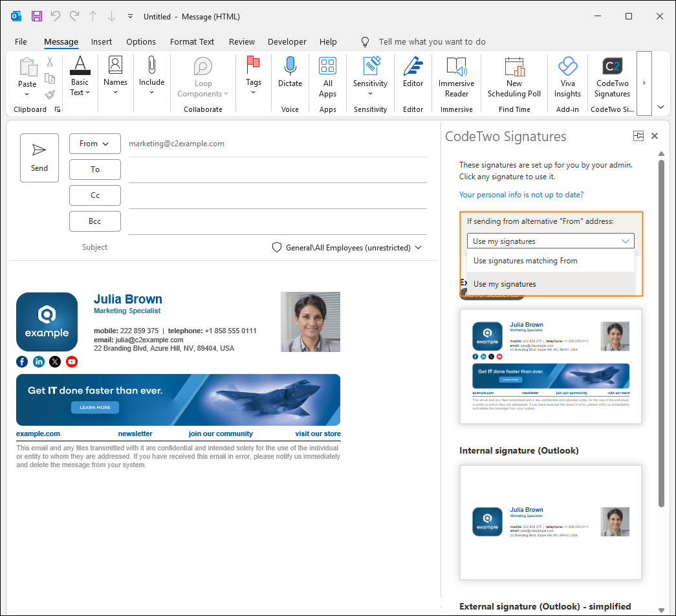Close the CodeTwo Signatures pane
The height and width of the screenshot is (616, 676).
[x=655, y=136]
